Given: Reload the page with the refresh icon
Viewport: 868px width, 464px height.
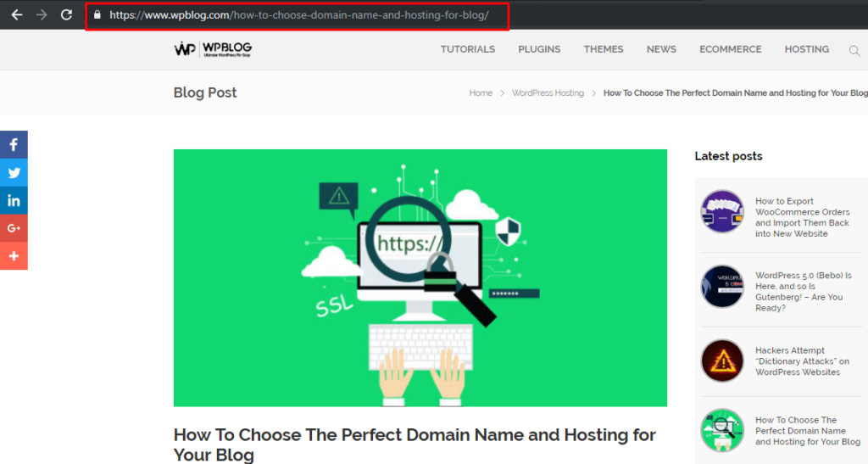Looking at the screenshot, I should coord(66,15).
